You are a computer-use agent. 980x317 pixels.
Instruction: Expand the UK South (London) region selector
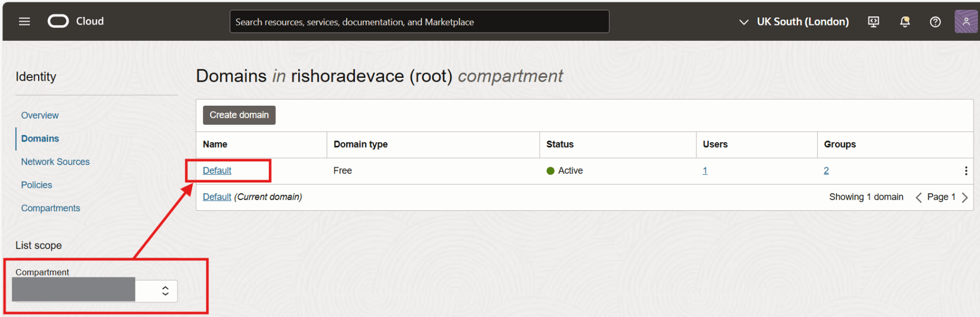[794, 22]
